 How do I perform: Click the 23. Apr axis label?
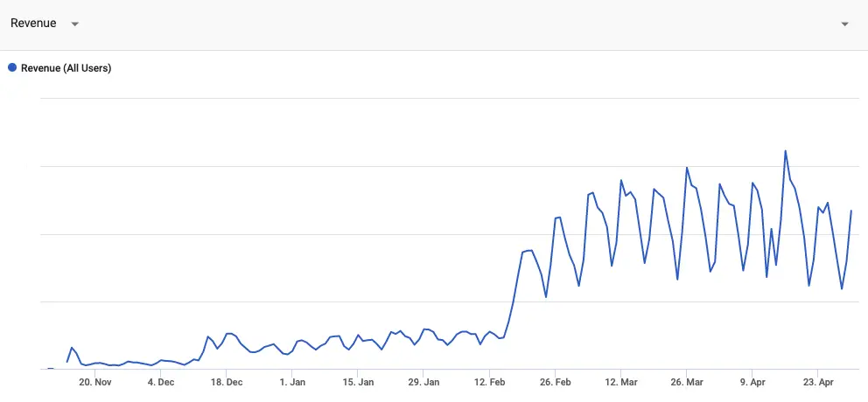(818, 382)
